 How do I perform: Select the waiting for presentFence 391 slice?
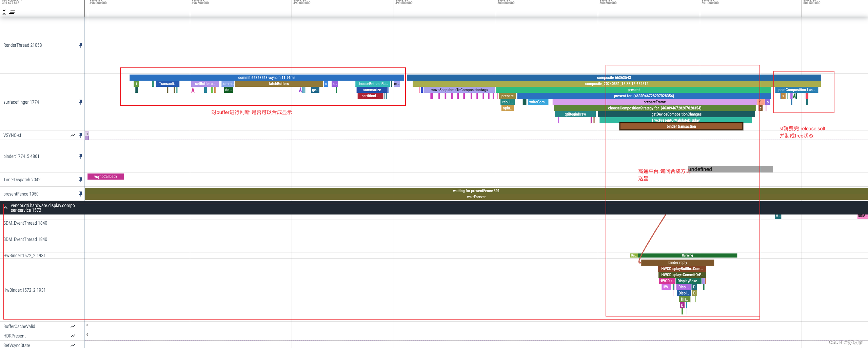click(476, 191)
